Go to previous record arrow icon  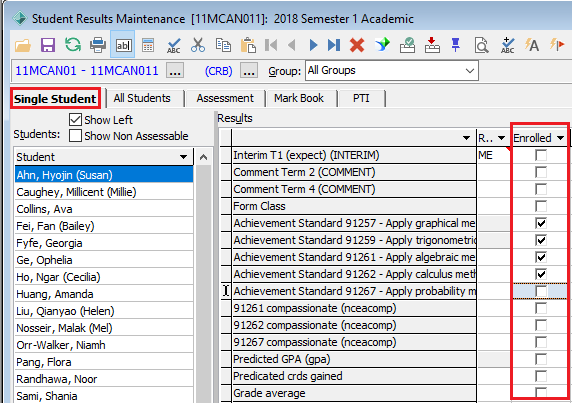pyautogui.click(x=291, y=45)
